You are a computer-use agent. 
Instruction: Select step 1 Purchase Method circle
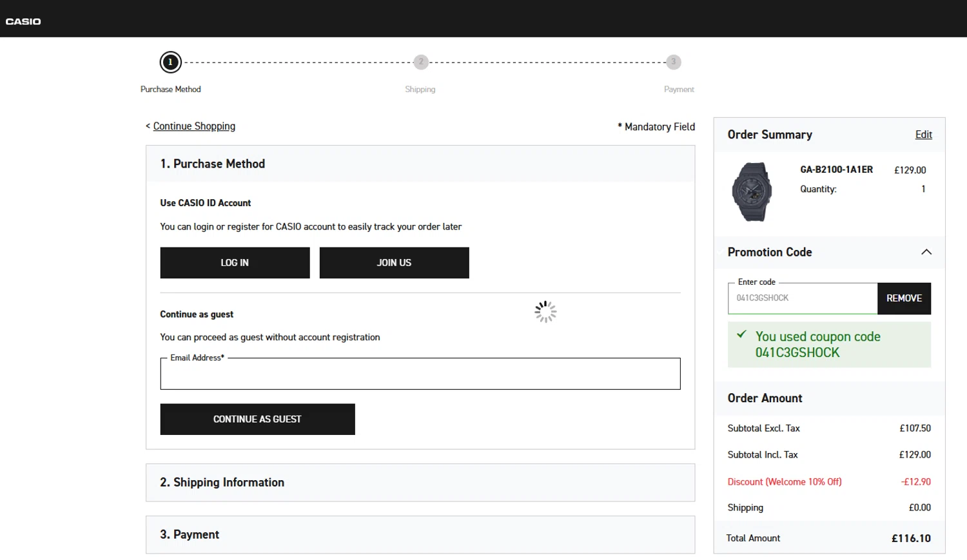170,62
